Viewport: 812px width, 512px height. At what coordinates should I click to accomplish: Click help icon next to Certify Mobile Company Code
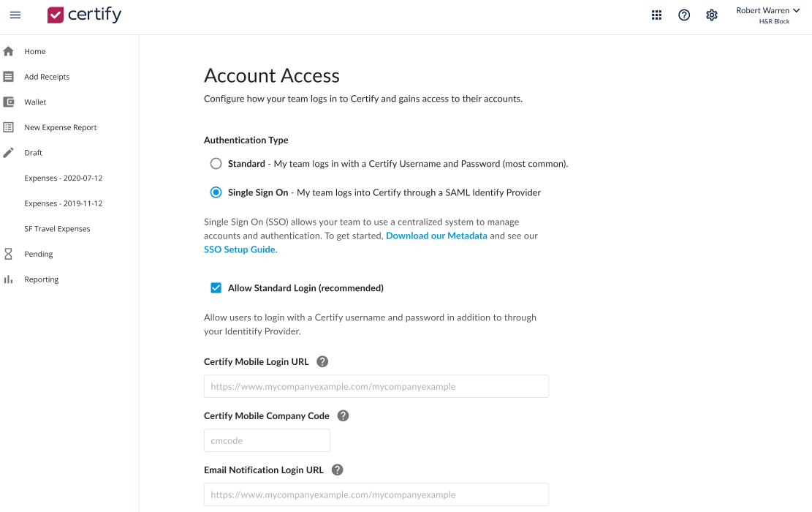pyautogui.click(x=343, y=415)
